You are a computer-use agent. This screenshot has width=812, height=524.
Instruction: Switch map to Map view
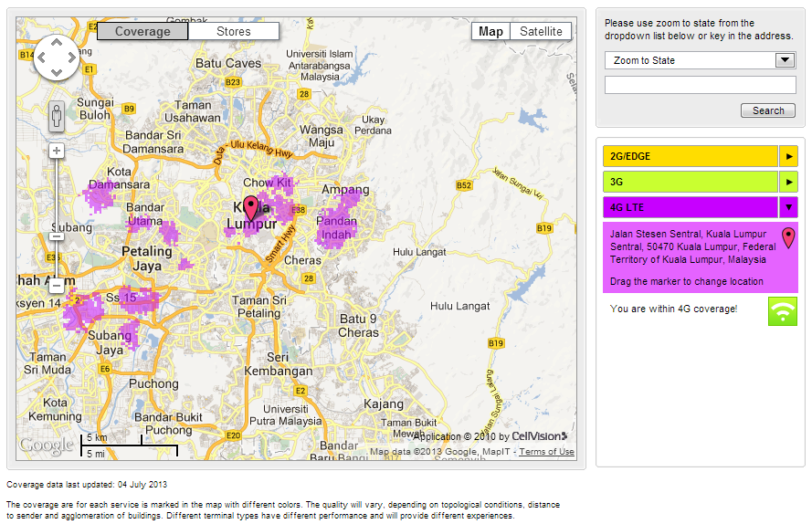(x=490, y=31)
